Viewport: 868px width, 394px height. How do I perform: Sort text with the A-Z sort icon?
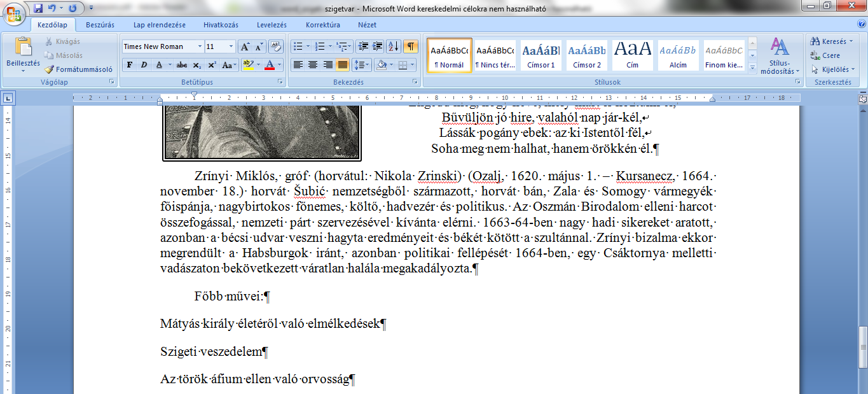[394, 46]
